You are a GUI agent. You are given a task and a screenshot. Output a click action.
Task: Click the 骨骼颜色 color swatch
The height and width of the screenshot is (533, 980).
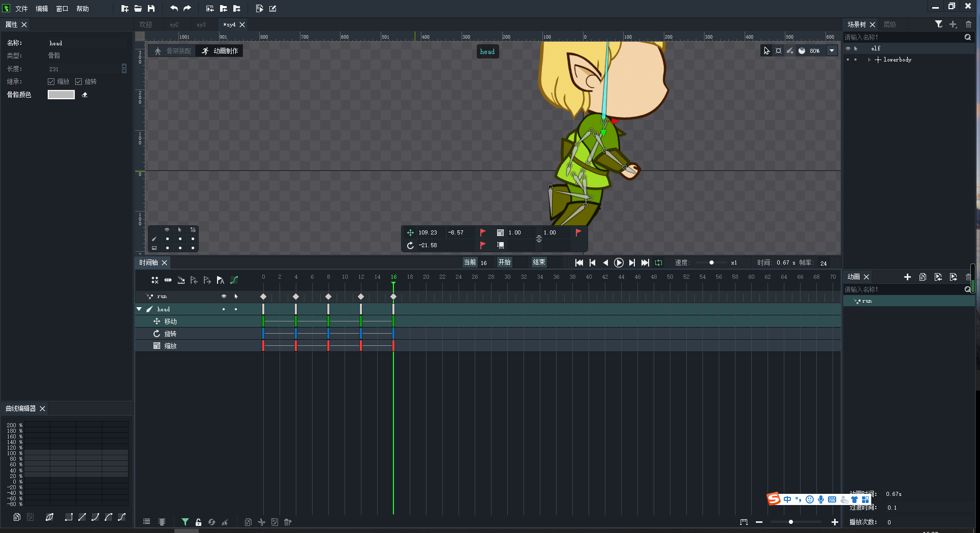click(61, 95)
